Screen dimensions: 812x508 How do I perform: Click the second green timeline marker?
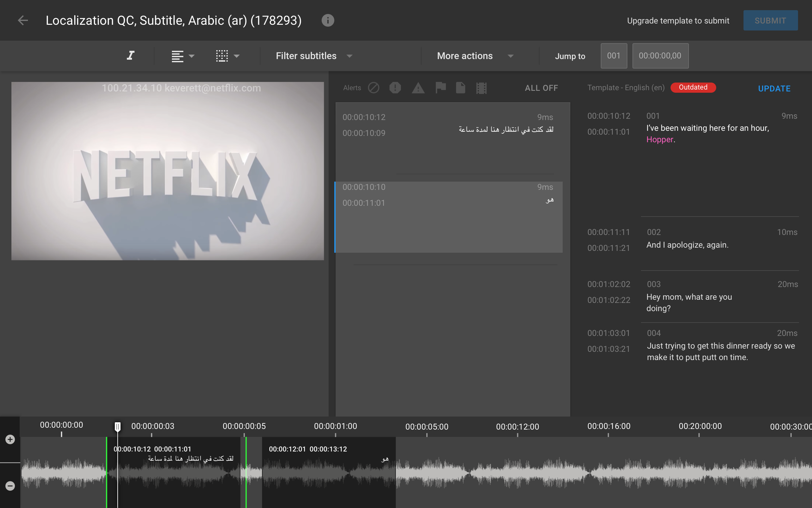[x=246, y=472]
